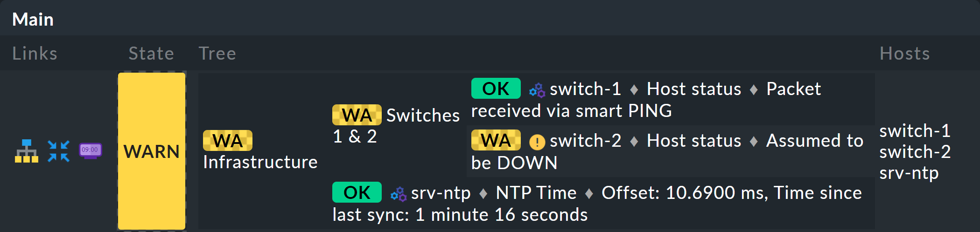Open Host status link for switch-2

tap(693, 141)
